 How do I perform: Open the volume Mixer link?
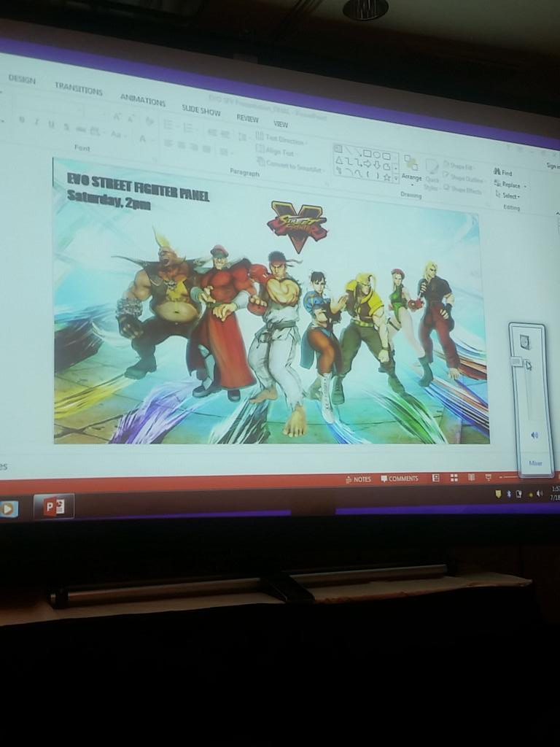pos(535,463)
